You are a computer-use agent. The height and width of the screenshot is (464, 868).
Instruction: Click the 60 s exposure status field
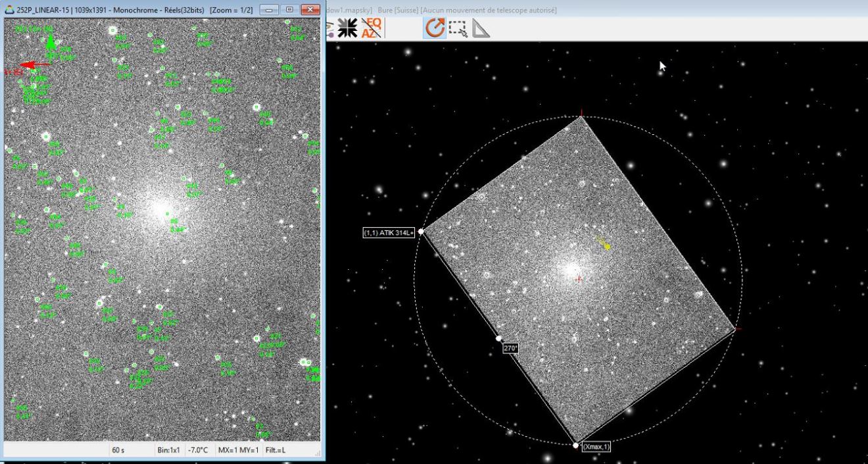tap(118, 450)
